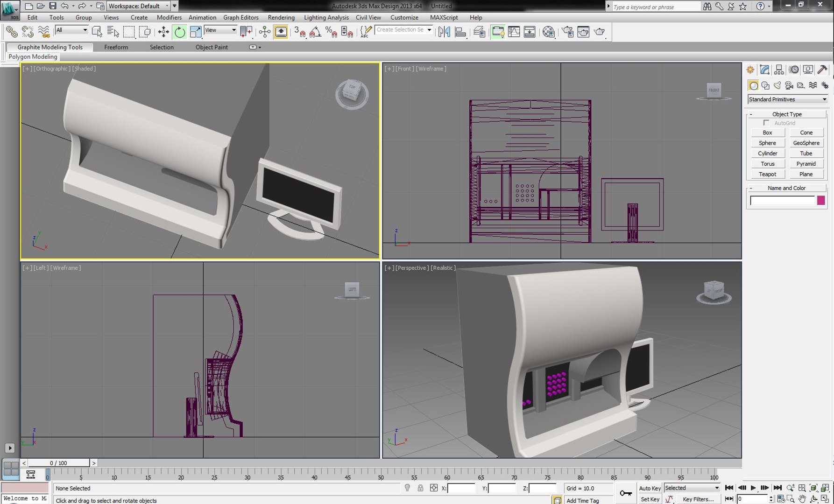This screenshot has width=834, height=504.
Task: Click the Select and Link tool
Action: 12,32
